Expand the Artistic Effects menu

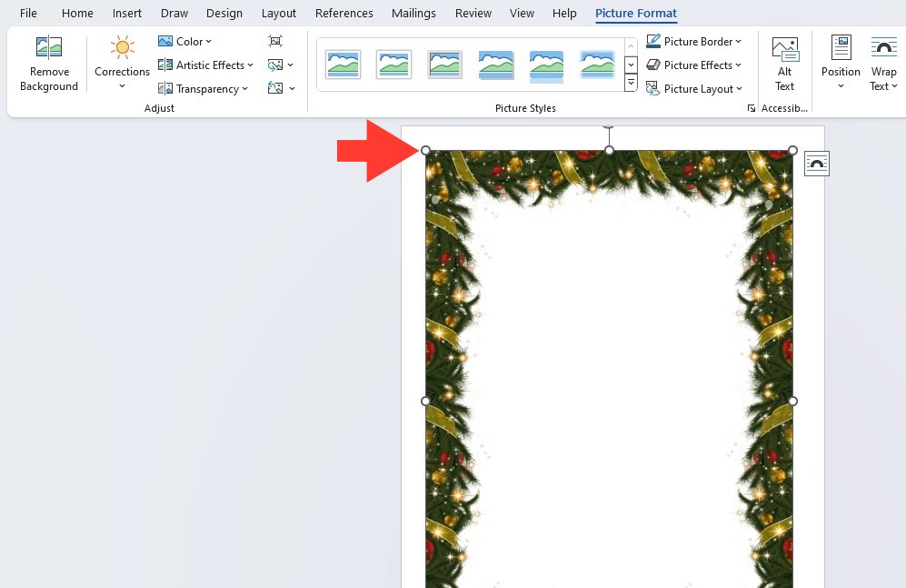tap(205, 65)
